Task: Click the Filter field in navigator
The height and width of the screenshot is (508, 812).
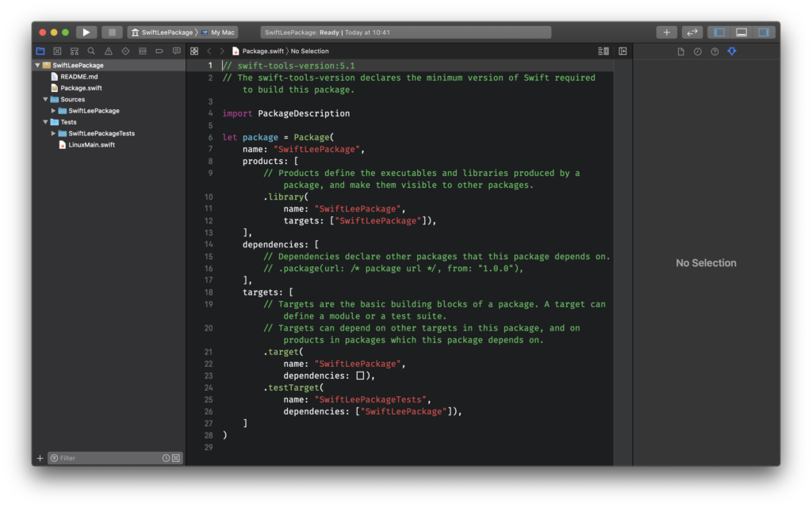Action: 109,458
